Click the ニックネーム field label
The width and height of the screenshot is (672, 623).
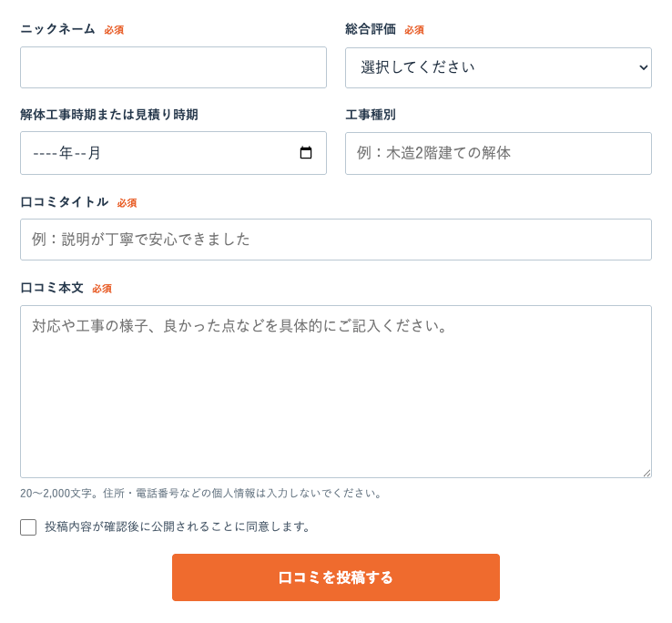point(57,29)
